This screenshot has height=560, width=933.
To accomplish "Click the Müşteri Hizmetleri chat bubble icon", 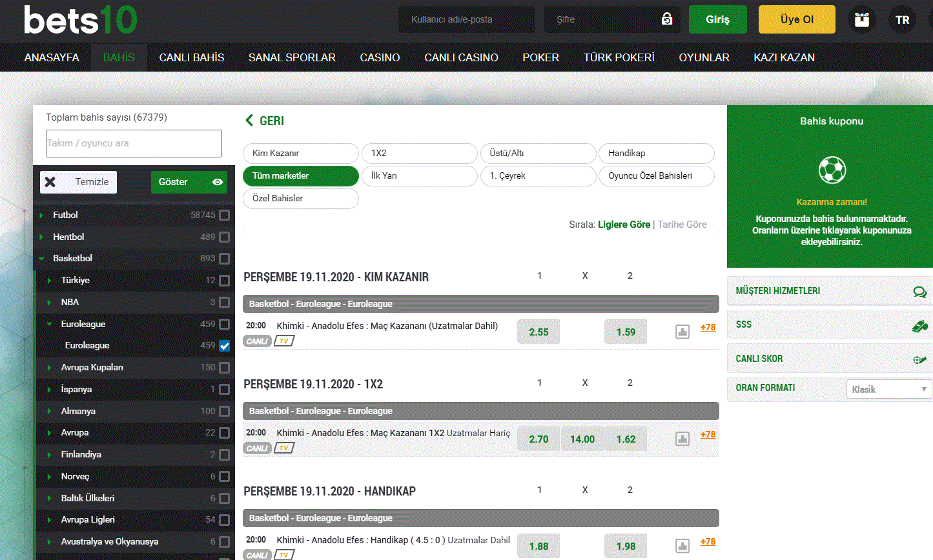I will point(919,292).
